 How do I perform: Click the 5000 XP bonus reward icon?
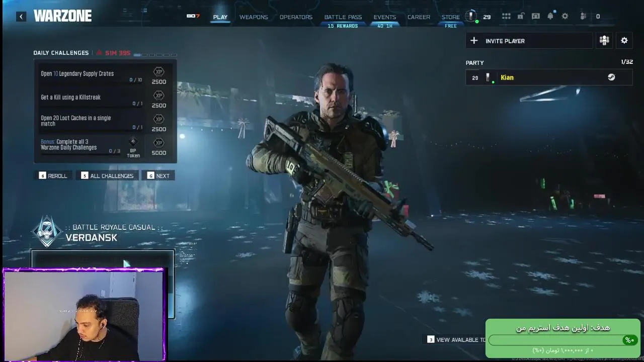point(158,143)
